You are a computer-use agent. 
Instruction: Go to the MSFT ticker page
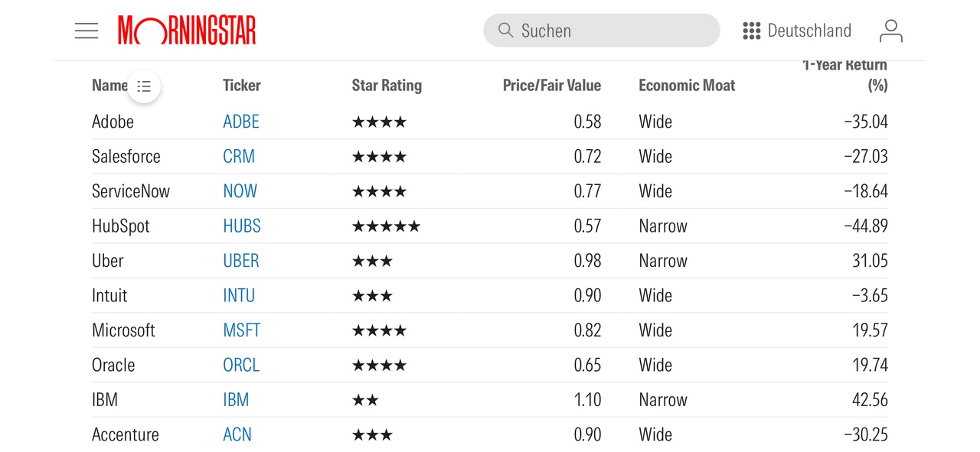click(x=242, y=330)
